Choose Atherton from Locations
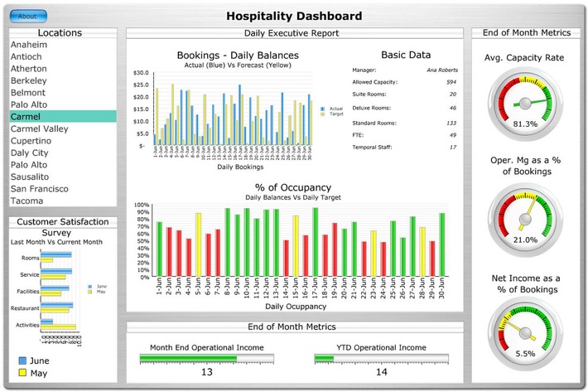 pos(63,69)
